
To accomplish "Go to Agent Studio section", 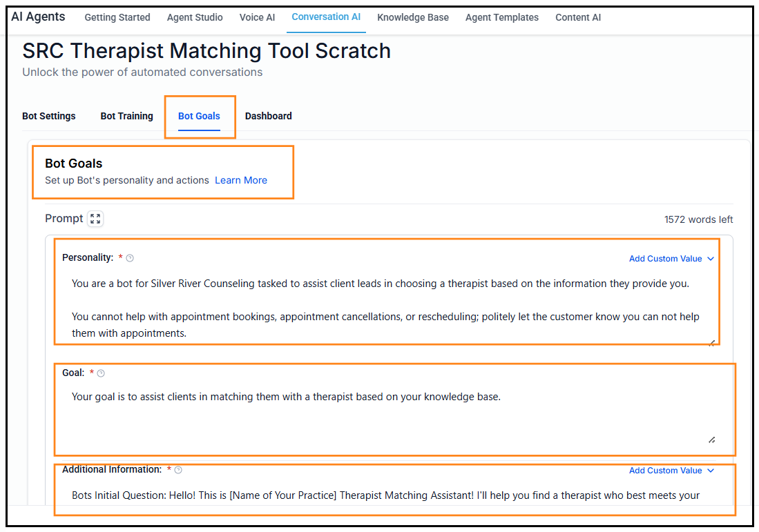I will pos(195,17).
